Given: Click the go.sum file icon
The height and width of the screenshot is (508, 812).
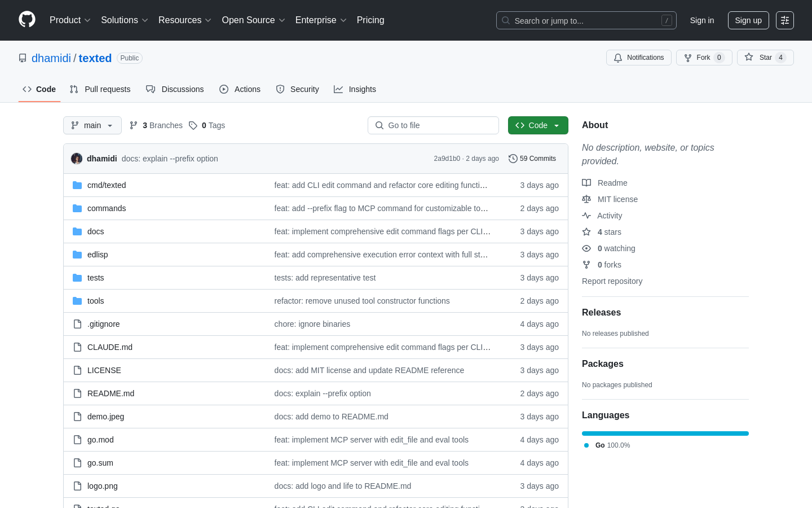Looking at the screenshot, I should pyautogui.click(x=77, y=463).
